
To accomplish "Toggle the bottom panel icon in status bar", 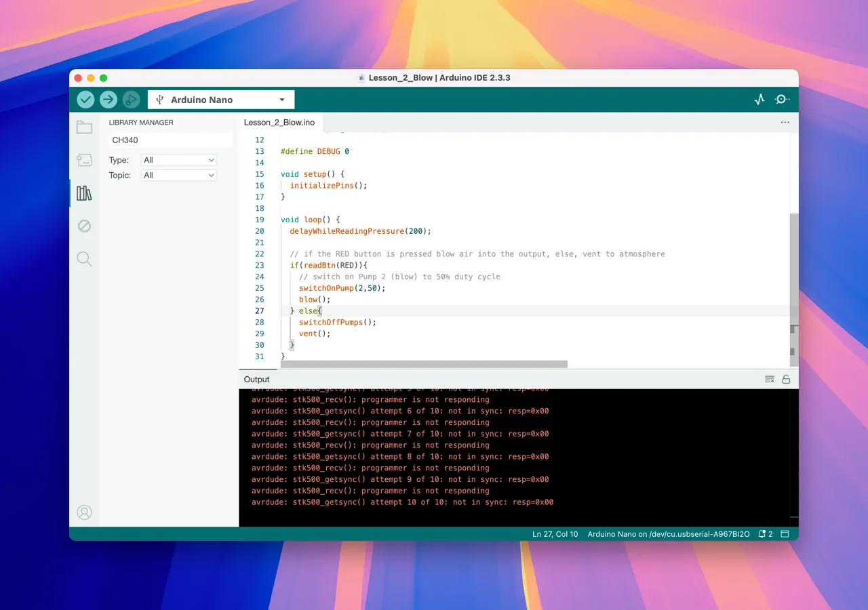I will click(x=785, y=534).
